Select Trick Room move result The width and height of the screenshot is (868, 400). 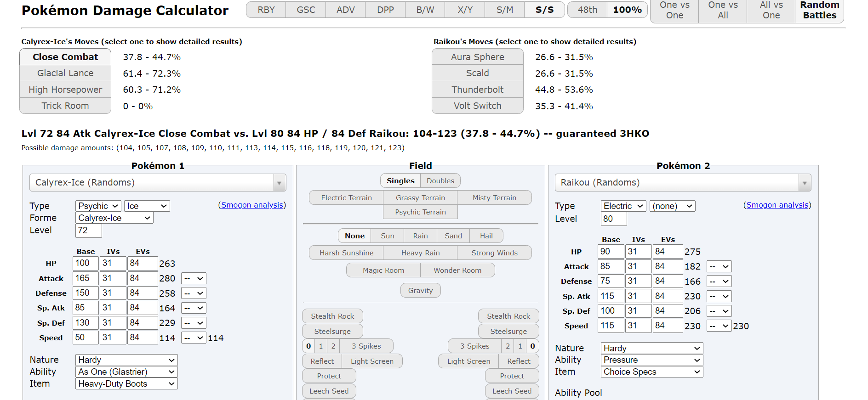pos(65,106)
